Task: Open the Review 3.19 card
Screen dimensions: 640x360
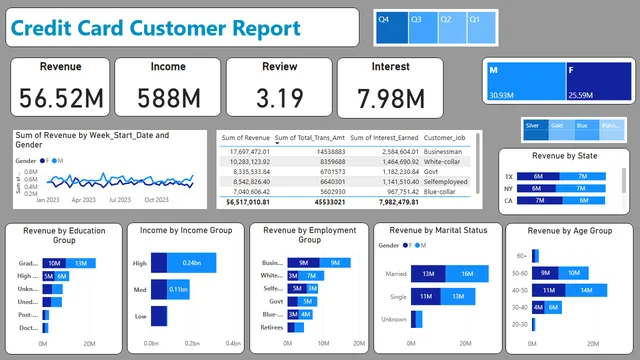Action: click(x=280, y=87)
